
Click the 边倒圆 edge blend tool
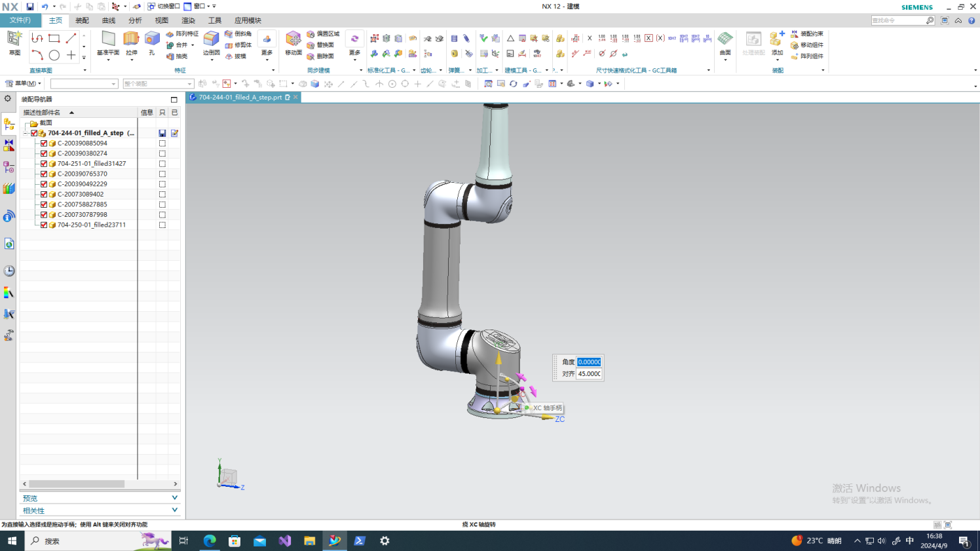[212, 43]
